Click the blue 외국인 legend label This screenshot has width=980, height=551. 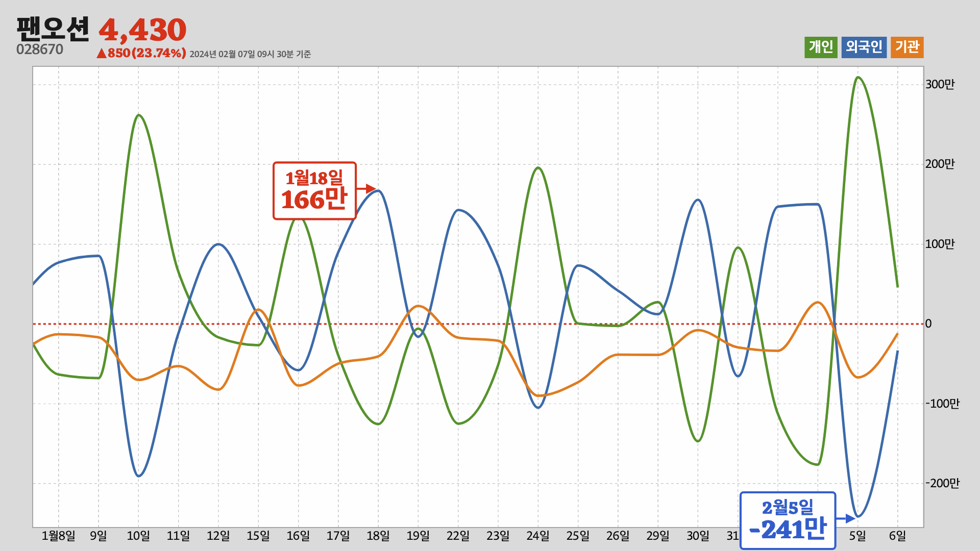click(x=864, y=47)
